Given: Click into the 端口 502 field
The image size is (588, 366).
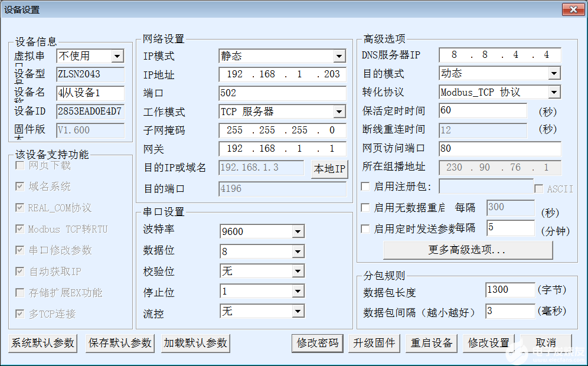Looking at the screenshot, I should pyautogui.click(x=282, y=93).
